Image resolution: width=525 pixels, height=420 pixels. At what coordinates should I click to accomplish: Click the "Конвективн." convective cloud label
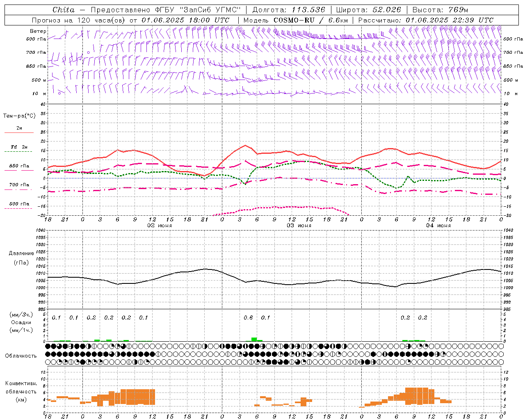21,383
